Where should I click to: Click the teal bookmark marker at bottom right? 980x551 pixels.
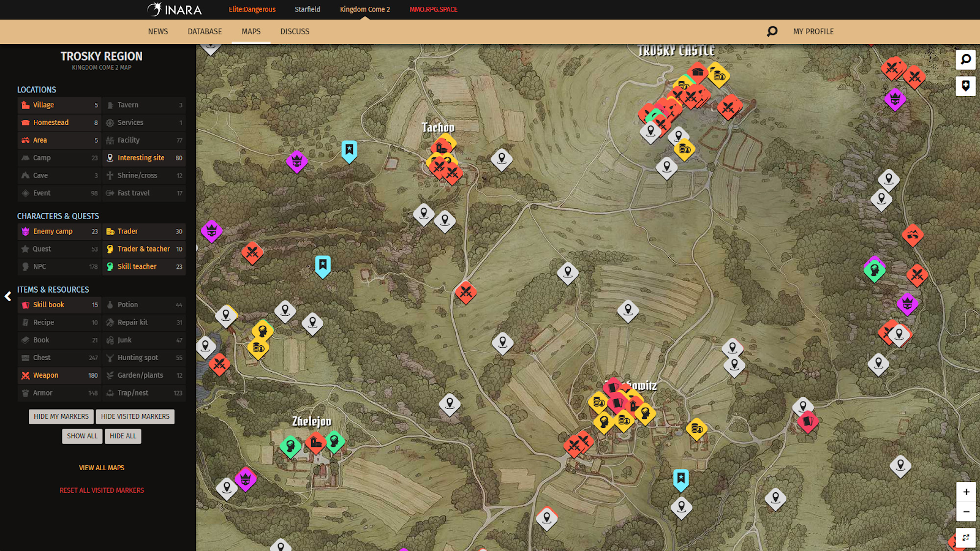pos(681,479)
